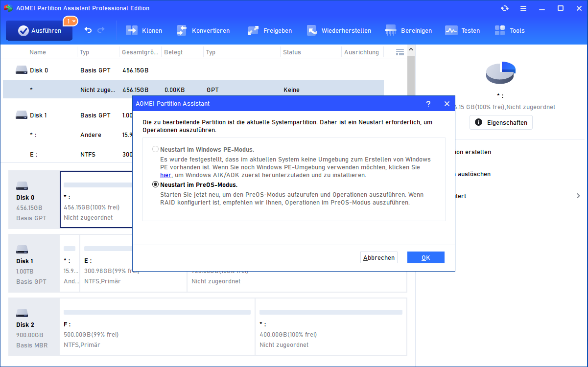Open the Tools toolbar menu
588x367 pixels.
pos(510,30)
